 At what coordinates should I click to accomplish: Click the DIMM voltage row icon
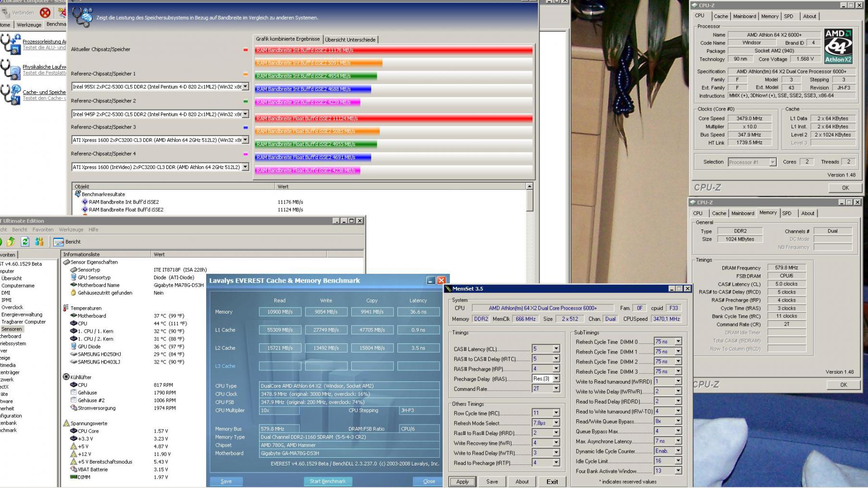[x=74, y=477]
